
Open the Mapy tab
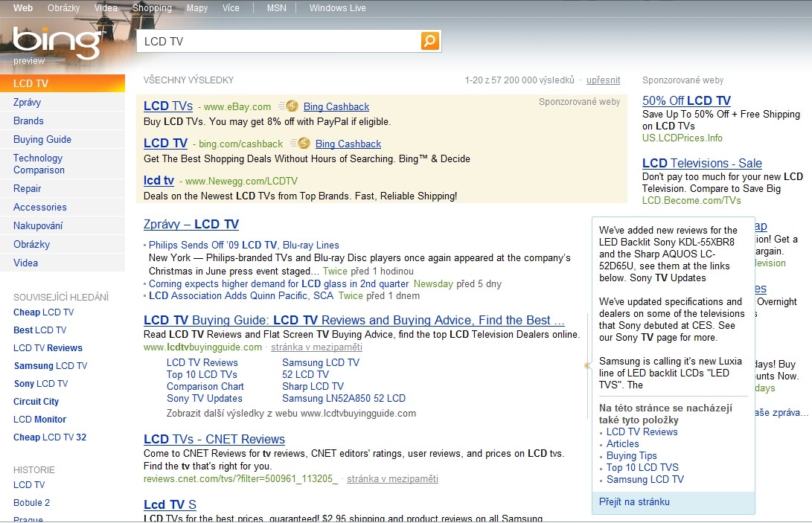(196, 7)
